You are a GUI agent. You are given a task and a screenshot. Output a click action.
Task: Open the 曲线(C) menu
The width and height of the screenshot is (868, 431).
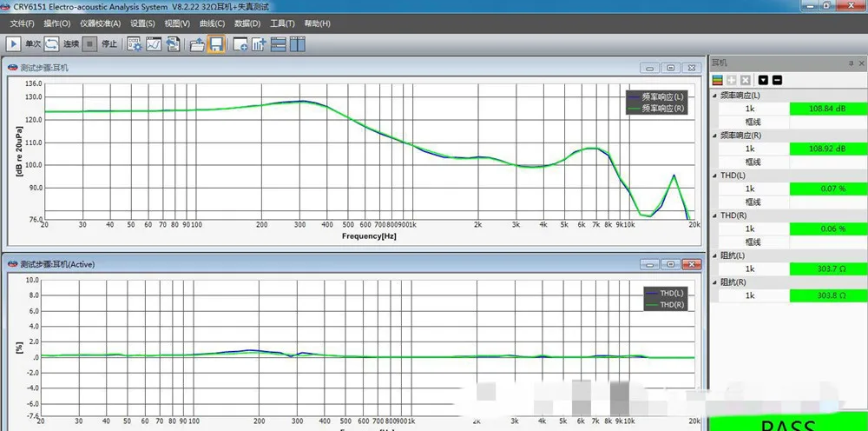tap(212, 23)
